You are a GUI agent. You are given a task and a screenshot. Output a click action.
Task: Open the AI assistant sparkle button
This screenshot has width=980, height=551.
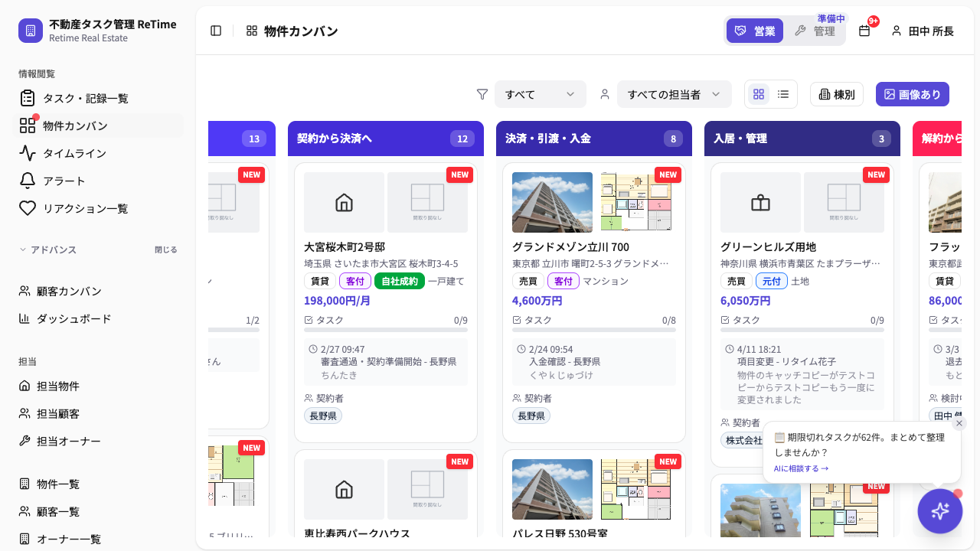pos(940,511)
